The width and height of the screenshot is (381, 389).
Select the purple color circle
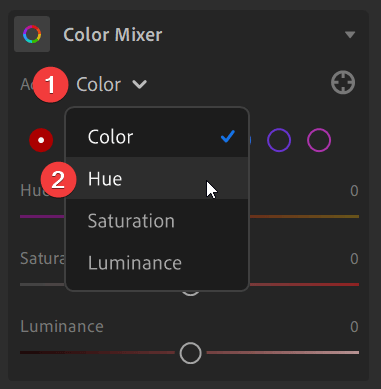[x=279, y=140]
